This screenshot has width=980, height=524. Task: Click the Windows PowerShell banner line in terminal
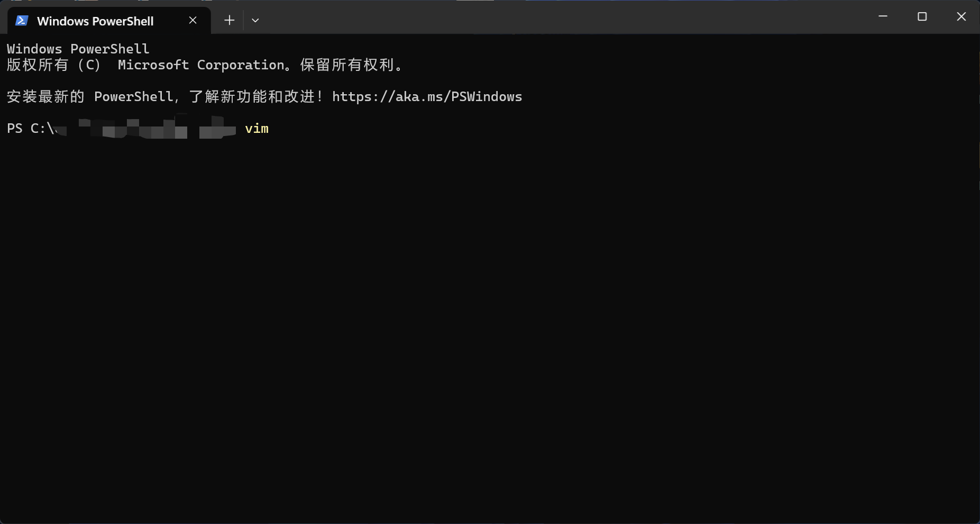click(x=78, y=49)
